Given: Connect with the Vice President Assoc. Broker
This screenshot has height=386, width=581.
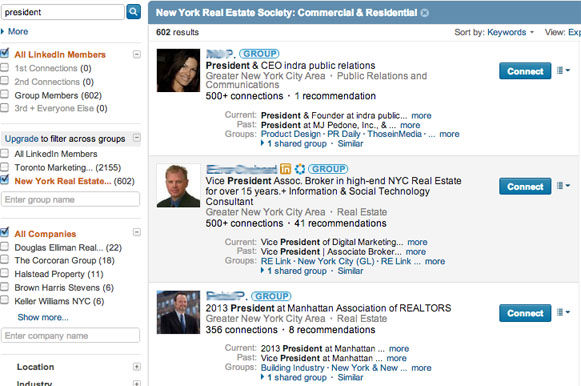Looking at the screenshot, I should [525, 186].
